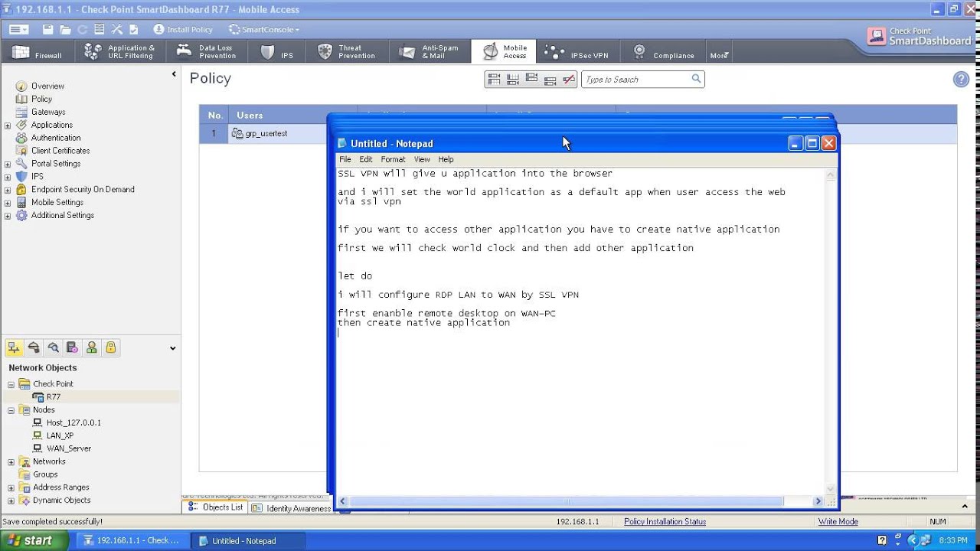This screenshot has width=980, height=551.
Task: Click the search magnifier icon
Action: 696,79
